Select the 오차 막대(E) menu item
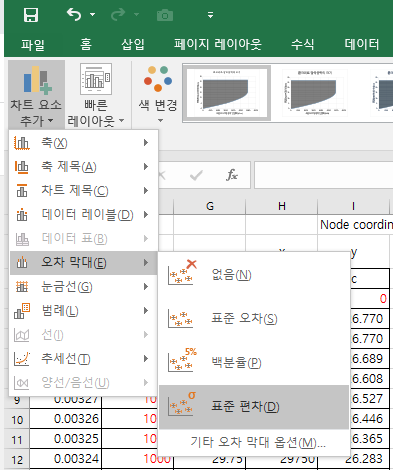The image size is (393, 470). tap(83, 263)
